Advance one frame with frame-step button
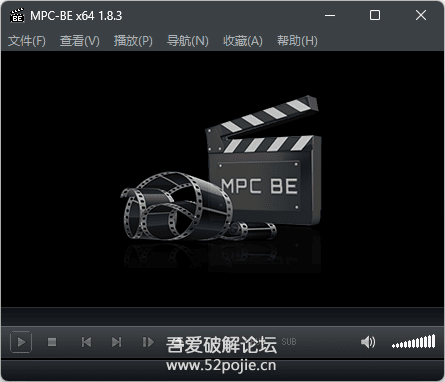 coord(148,342)
